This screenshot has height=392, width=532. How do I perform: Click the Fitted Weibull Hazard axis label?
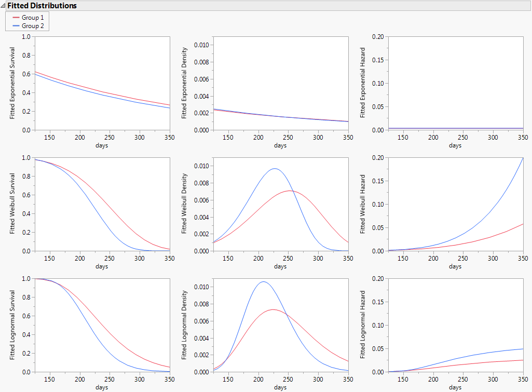tap(363, 204)
